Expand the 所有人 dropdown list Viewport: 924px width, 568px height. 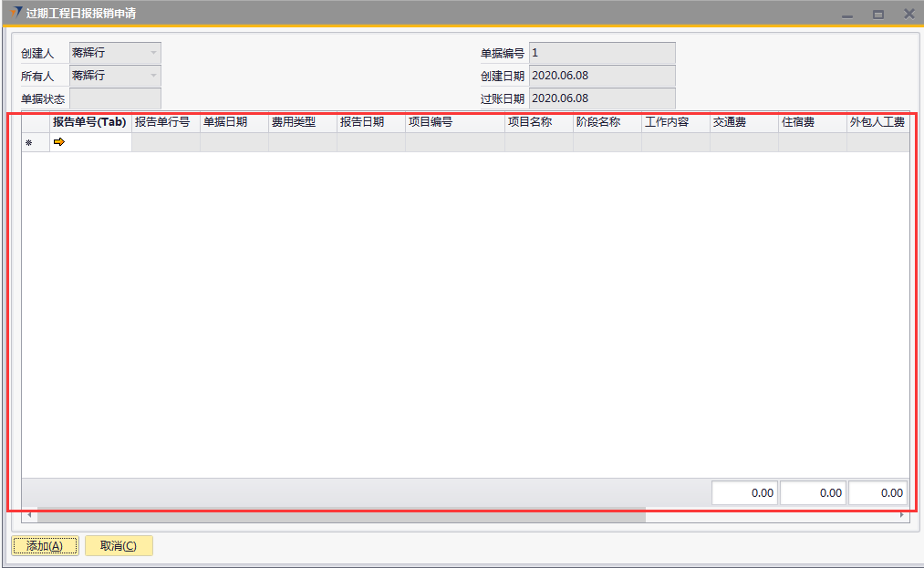[153, 76]
